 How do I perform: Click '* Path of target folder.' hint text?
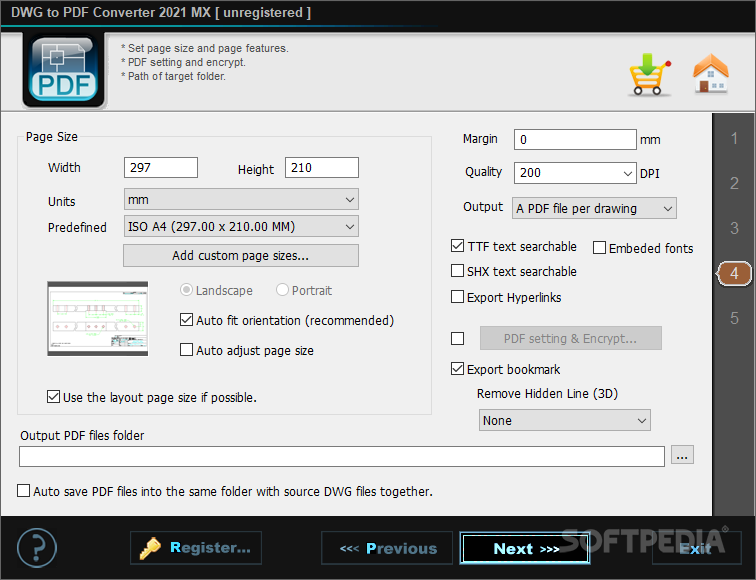click(x=174, y=76)
